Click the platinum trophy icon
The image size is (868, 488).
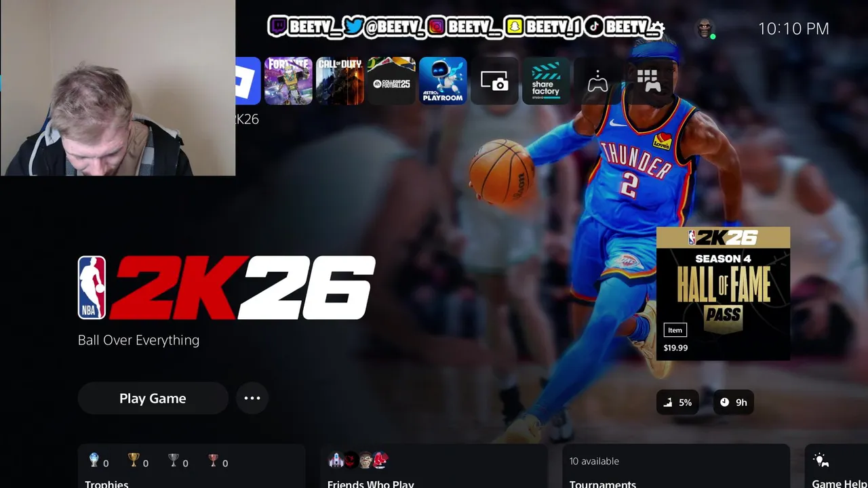(x=94, y=461)
